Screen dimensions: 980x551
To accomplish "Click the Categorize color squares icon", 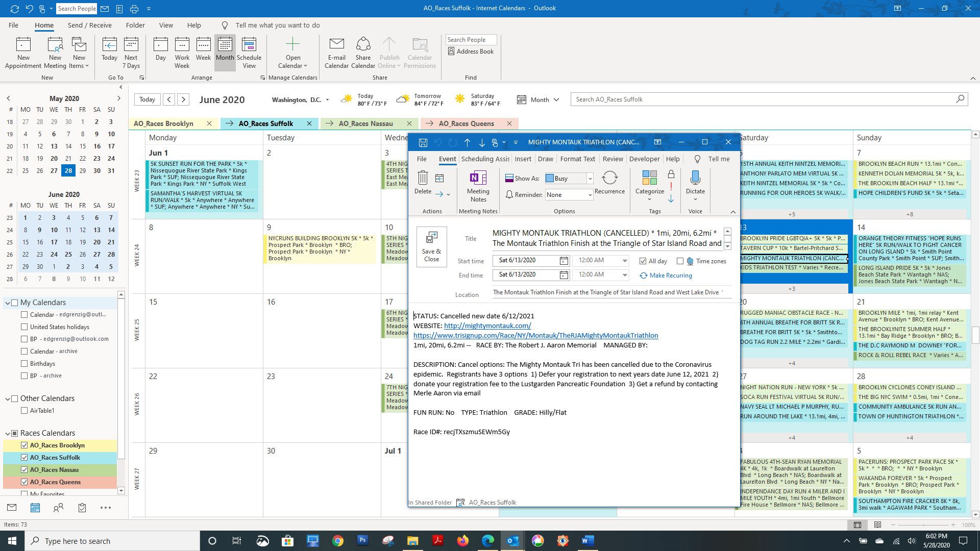I will 649,179.
